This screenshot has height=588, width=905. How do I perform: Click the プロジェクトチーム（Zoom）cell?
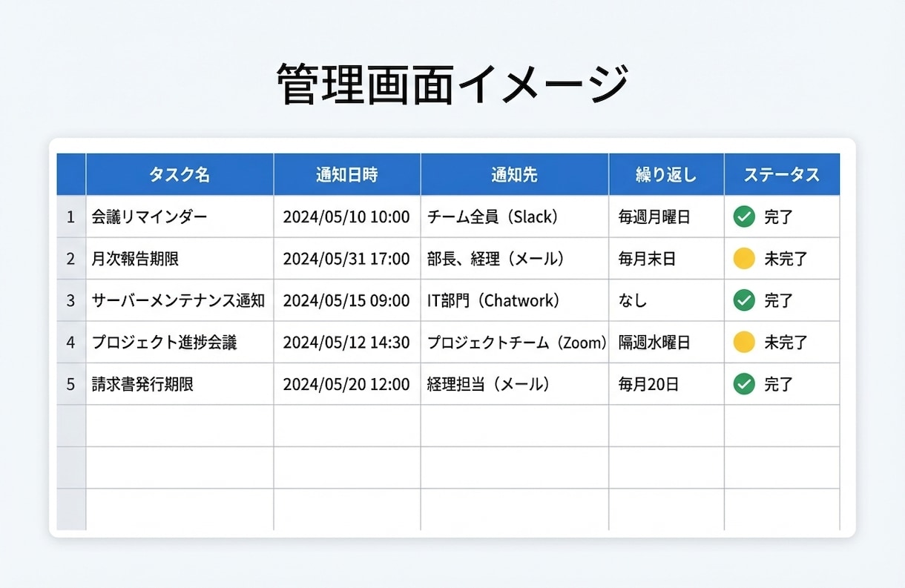click(515, 342)
